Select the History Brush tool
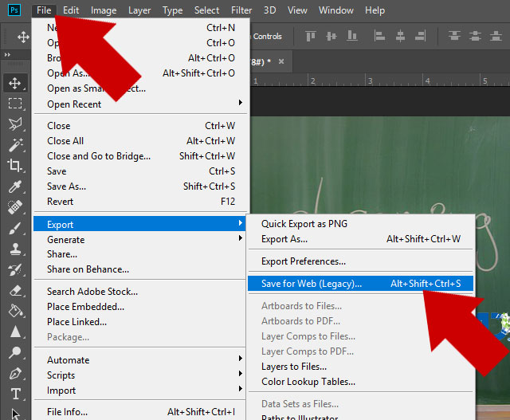 click(x=15, y=269)
